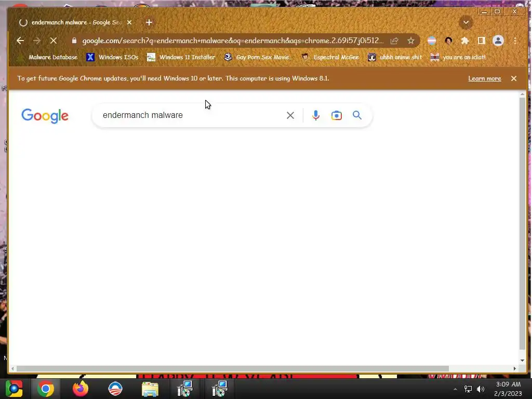Image resolution: width=532 pixels, height=399 pixels.
Task: Toggle the Chrome side panel
Action: click(x=482, y=41)
